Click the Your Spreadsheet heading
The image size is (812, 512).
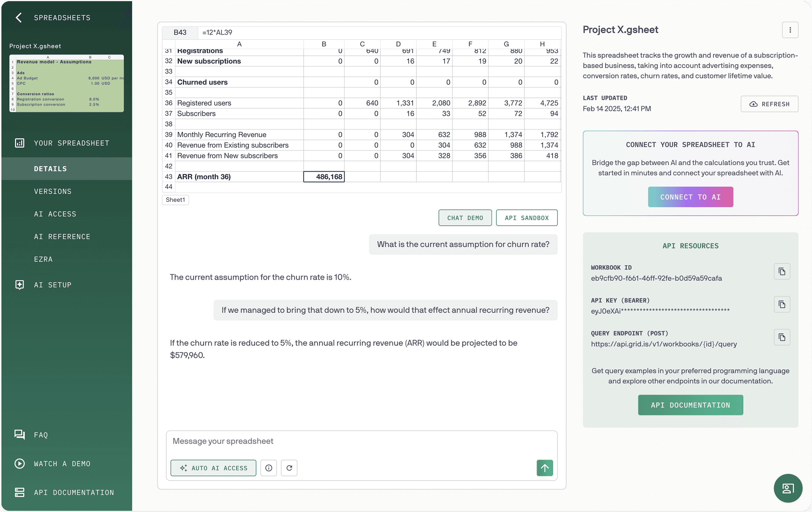72,143
